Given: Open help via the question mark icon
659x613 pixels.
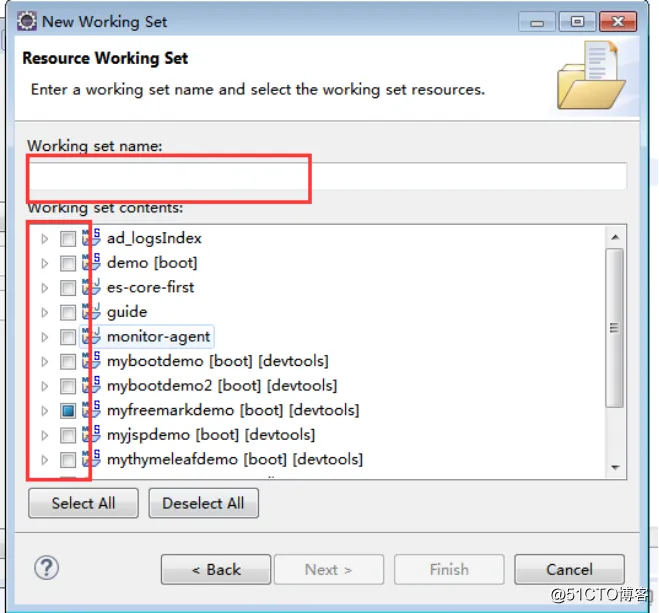Looking at the screenshot, I should (x=46, y=568).
